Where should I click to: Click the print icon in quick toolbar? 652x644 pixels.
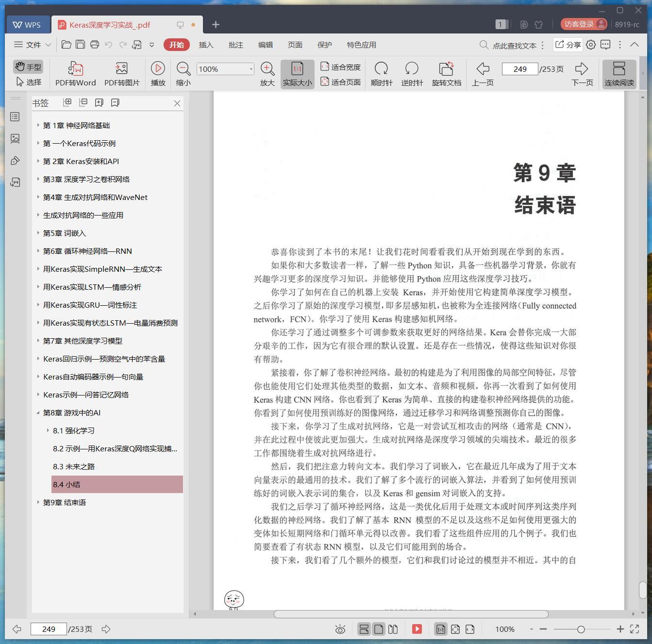click(x=94, y=45)
